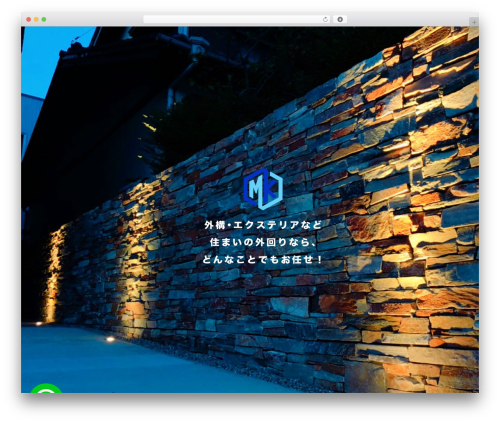The image size is (500, 423).
Task: Click the headline text 外構・エクステリアなど
Action: (263, 225)
